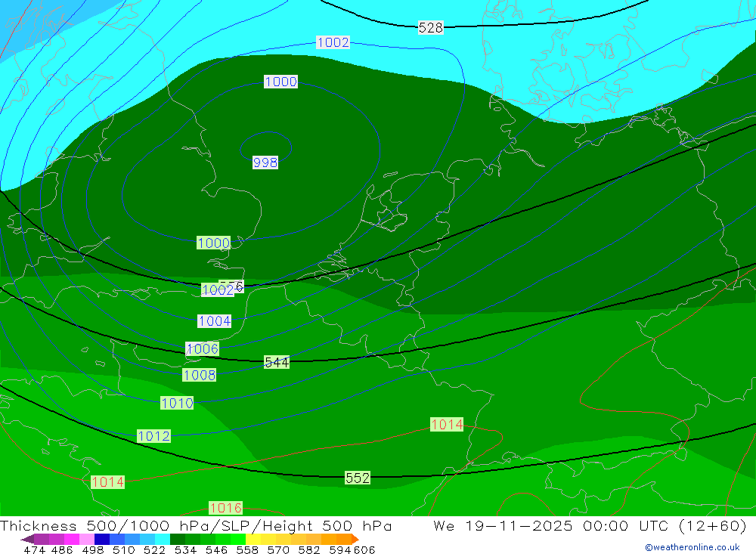Click the 594 legend value
The width and height of the screenshot is (756, 554).
pyautogui.click(x=340, y=549)
